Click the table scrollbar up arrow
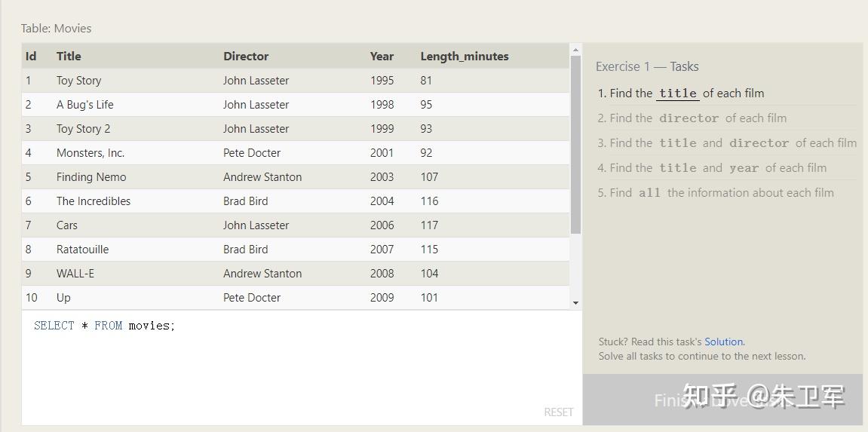The height and width of the screenshot is (432, 868). (x=575, y=51)
